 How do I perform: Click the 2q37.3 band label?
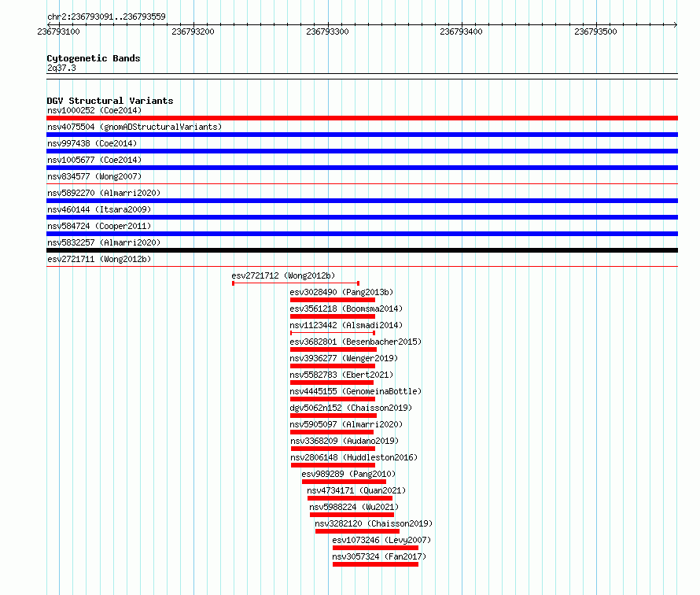tap(61, 68)
